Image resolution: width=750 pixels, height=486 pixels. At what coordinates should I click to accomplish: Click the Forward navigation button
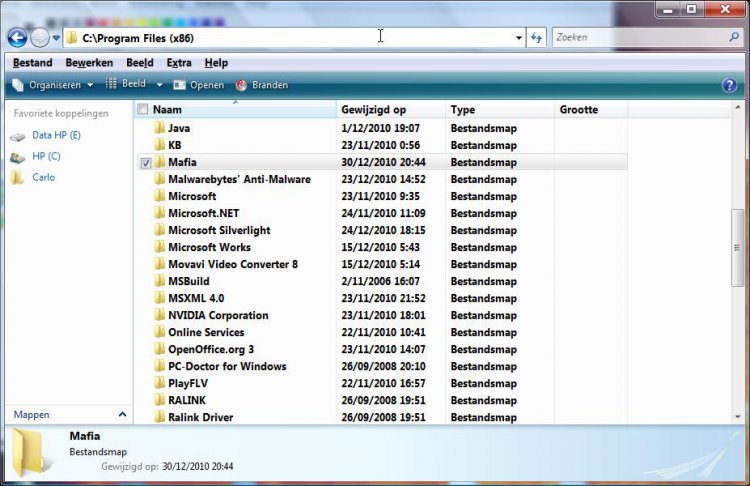pyautogui.click(x=40, y=38)
